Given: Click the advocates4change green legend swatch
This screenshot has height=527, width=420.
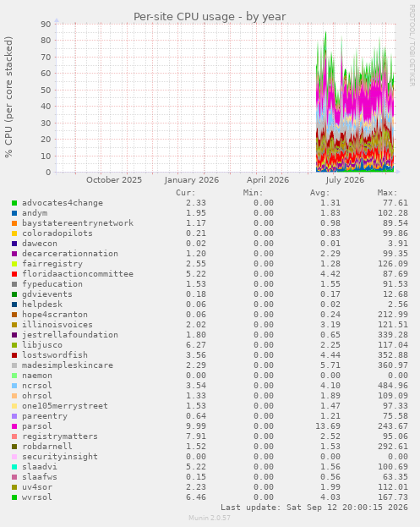Looking at the screenshot, I should (x=14, y=203).
